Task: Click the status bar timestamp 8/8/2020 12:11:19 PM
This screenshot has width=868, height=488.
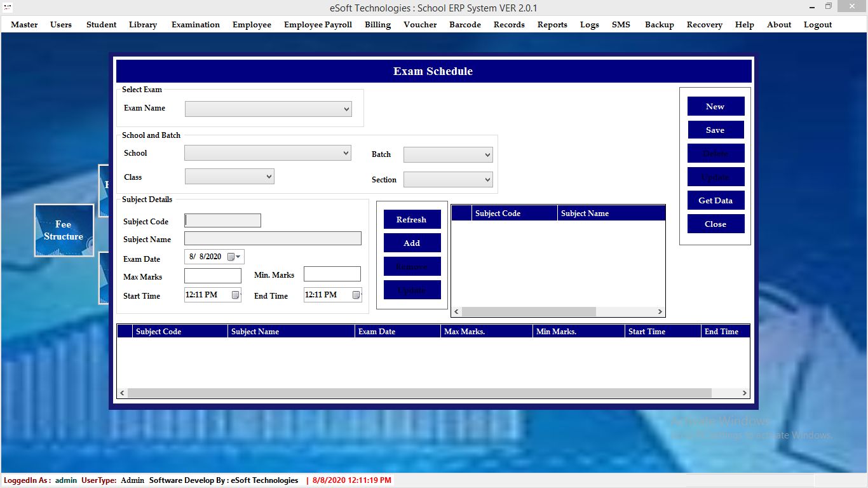Action: pyautogui.click(x=352, y=480)
